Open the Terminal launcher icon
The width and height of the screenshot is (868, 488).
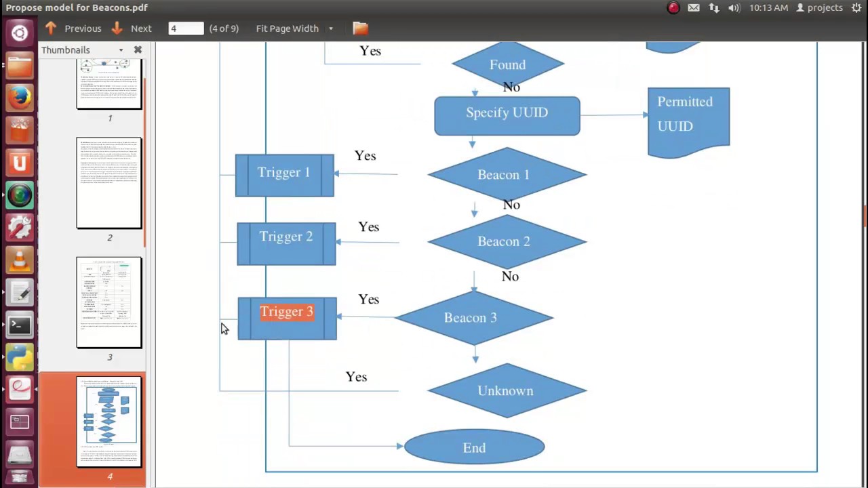click(x=19, y=325)
